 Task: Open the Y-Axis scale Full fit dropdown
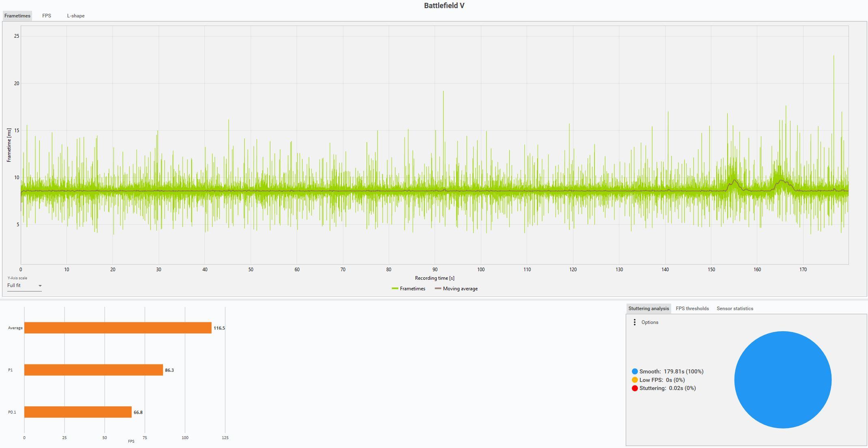(x=24, y=286)
